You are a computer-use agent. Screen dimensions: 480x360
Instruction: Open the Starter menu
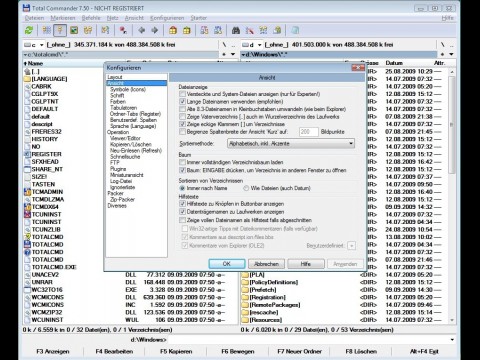click(x=199, y=18)
